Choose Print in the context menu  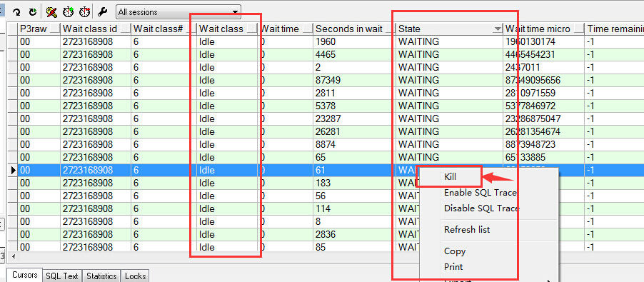(453, 267)
